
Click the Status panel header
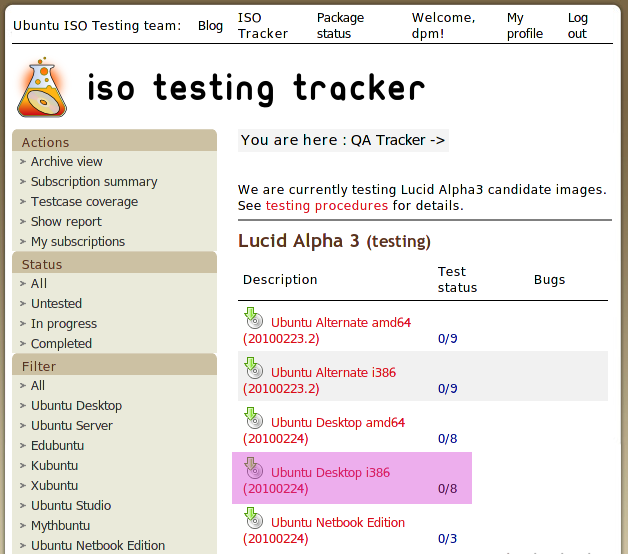[115, 263]
